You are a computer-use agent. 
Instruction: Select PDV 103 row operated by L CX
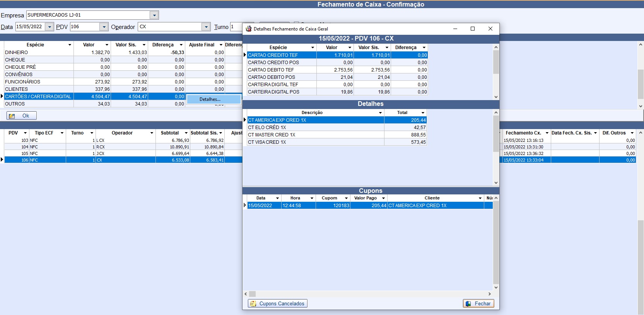click(123, 140)
